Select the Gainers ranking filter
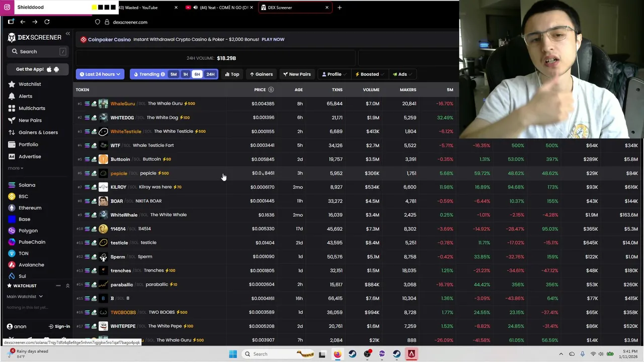 pos(261,74)
